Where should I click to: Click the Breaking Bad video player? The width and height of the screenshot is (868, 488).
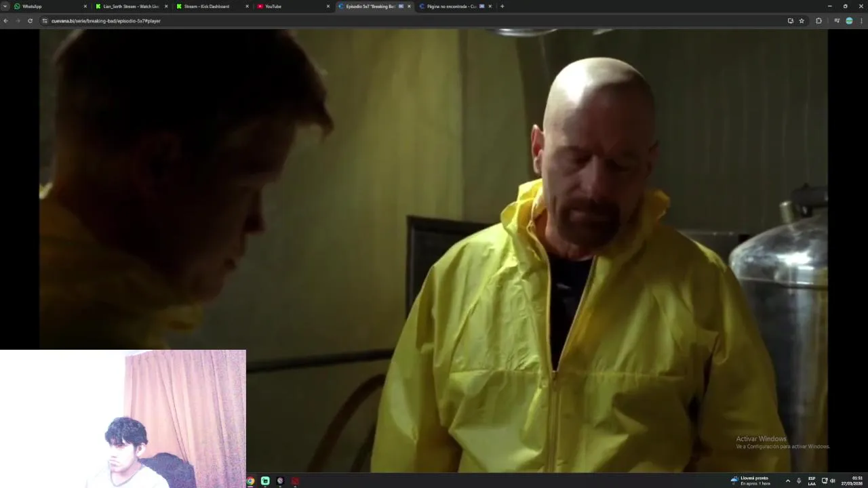433,250
